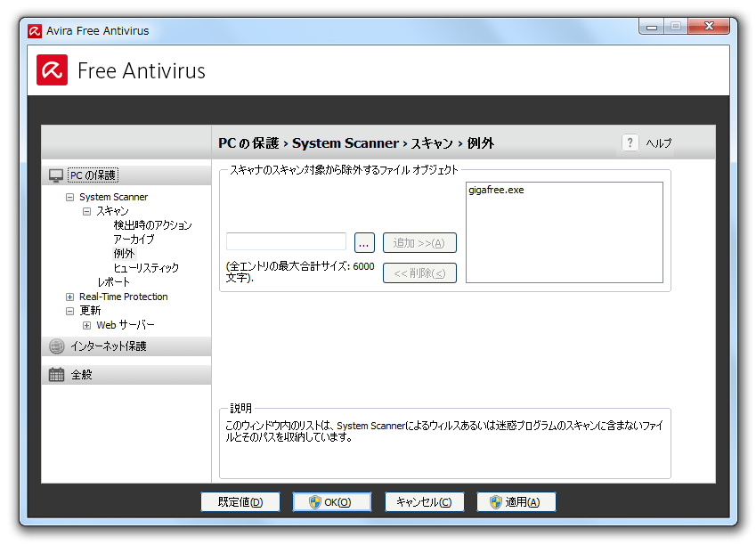Open アーカイブ settings
Viewport: 756px width, 545px height.
tap(134, 240)
